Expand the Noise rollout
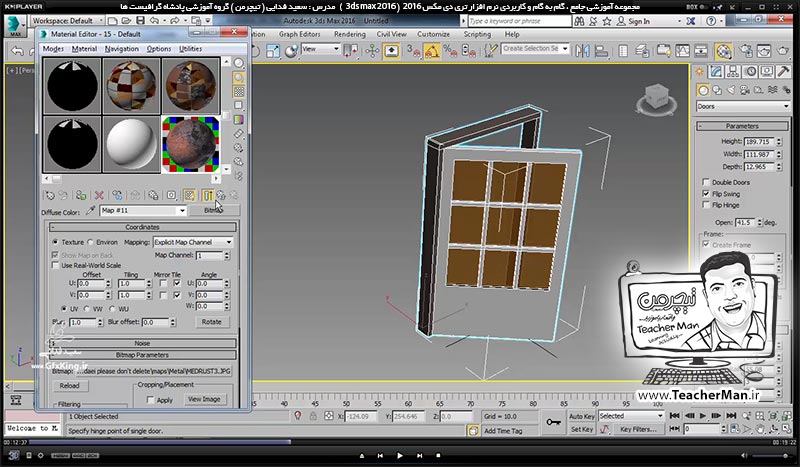This screenshot has height=467, width=800. point(142,343)
